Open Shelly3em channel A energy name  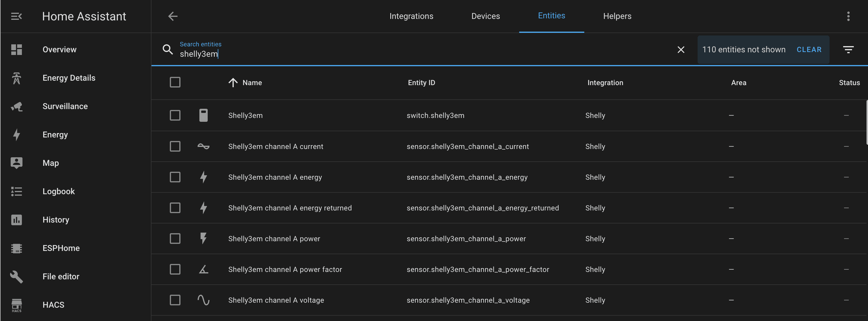coord(275,177)
